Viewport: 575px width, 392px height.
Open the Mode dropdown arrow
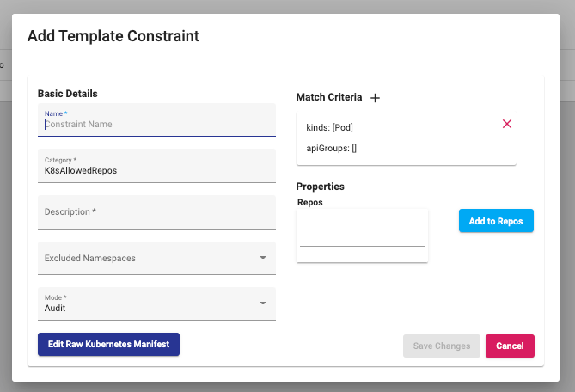click(x=262, y=303)
